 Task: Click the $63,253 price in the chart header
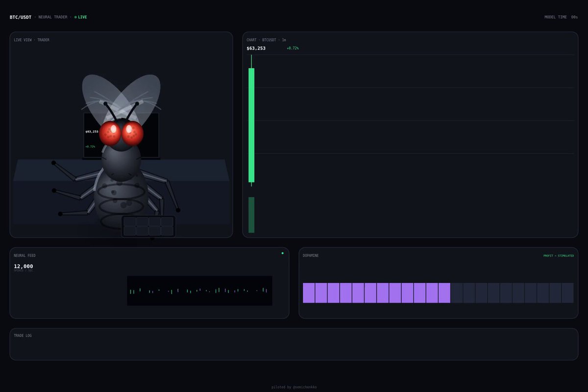pos(256,48)
